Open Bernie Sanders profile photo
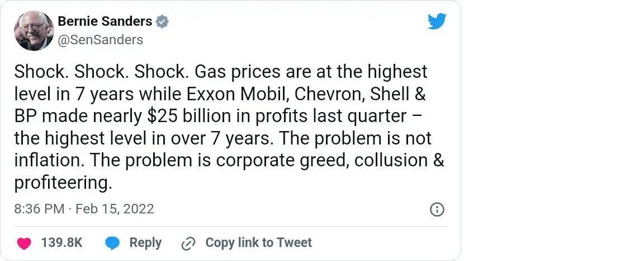 (32, 31)
